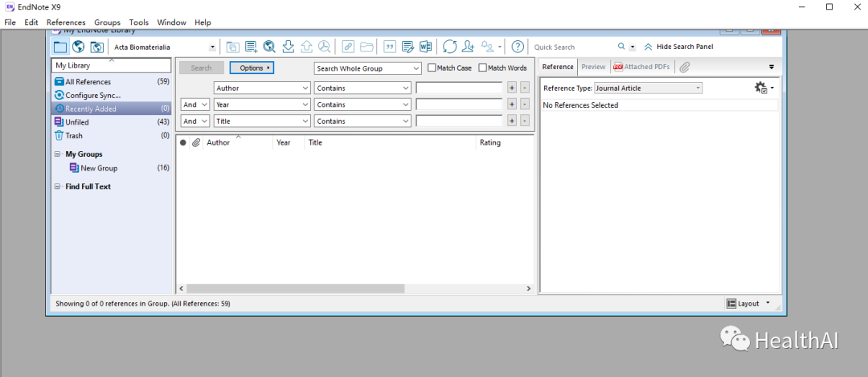Open the Title field dropdown

(262, 121)
